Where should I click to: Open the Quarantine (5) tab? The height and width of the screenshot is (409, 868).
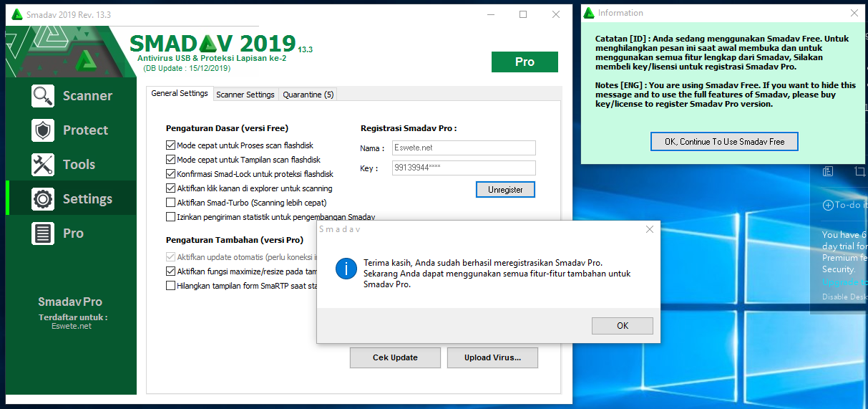pyautogui.click(x=308, y=95)
